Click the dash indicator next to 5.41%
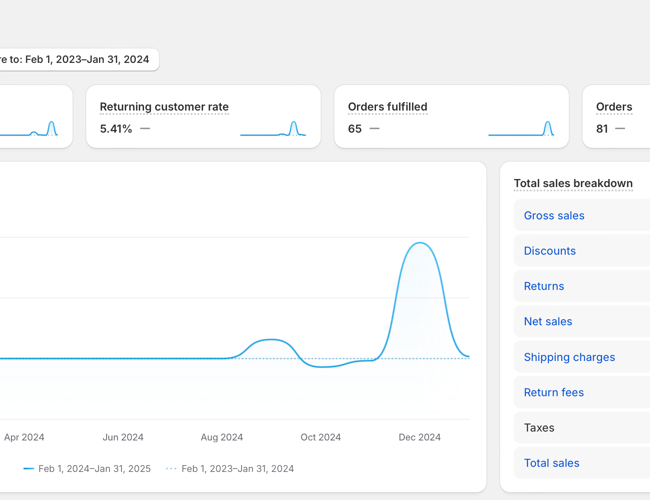 (146, 129)
